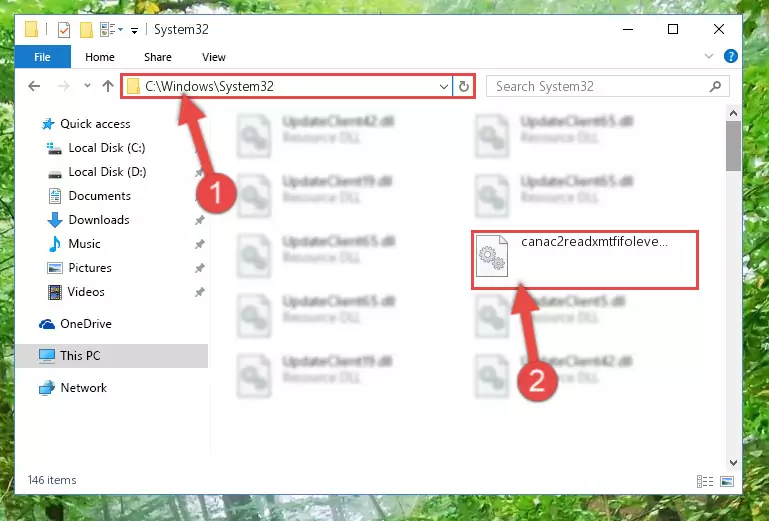Screen dimensions: 769x521
Task: Expand the ribbon with the chevron
Action: (709, 56)
